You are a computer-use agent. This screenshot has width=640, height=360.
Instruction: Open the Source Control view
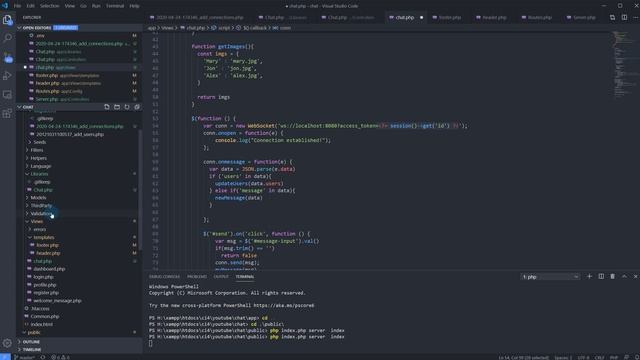tap(7, 57)
